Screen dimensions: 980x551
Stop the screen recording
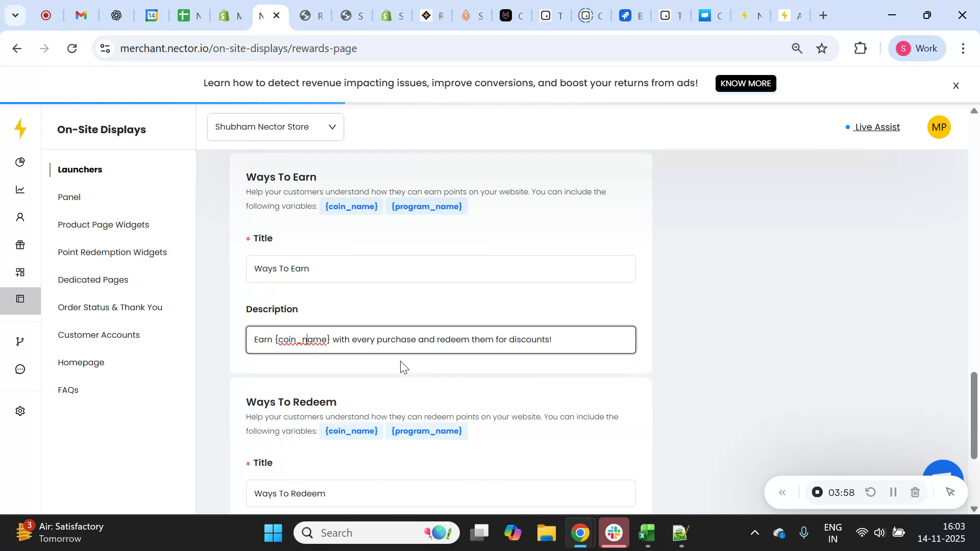pos(817,492)
